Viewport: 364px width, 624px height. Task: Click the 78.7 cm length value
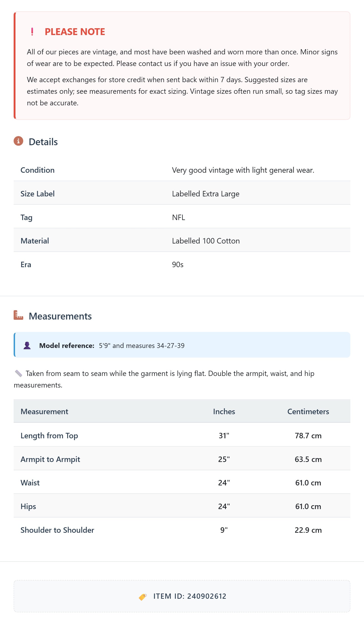308,436
